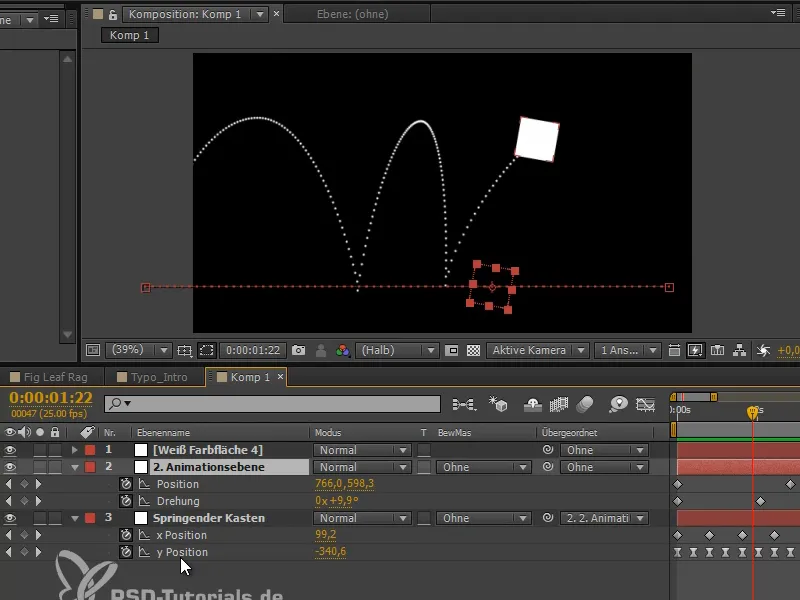Click the pick whip for Springender Kasten

548,518
